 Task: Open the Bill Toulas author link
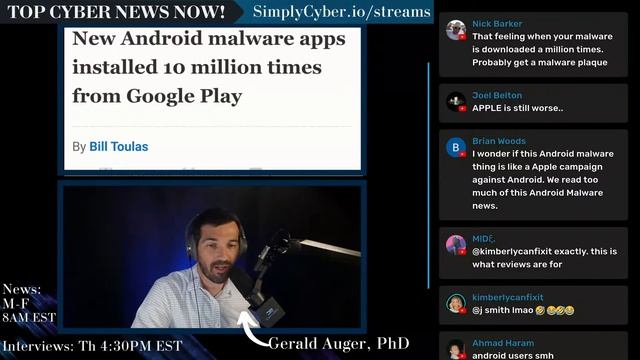click(x=119, y=147)
